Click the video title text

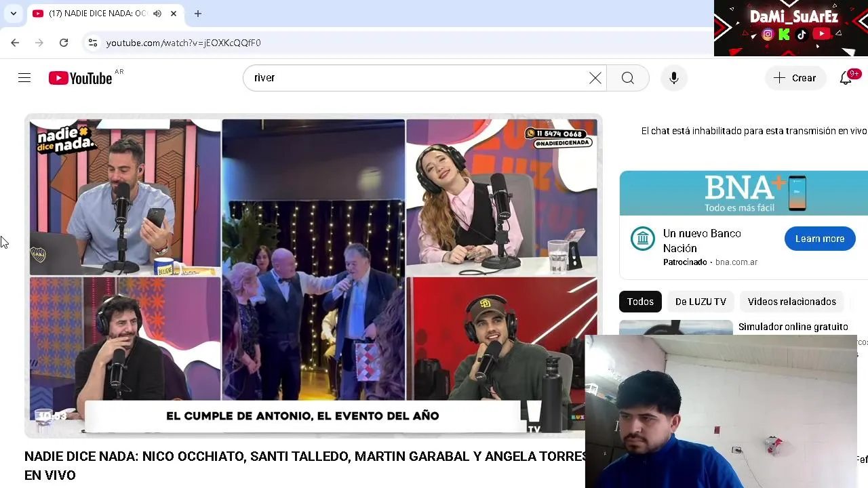306,466
